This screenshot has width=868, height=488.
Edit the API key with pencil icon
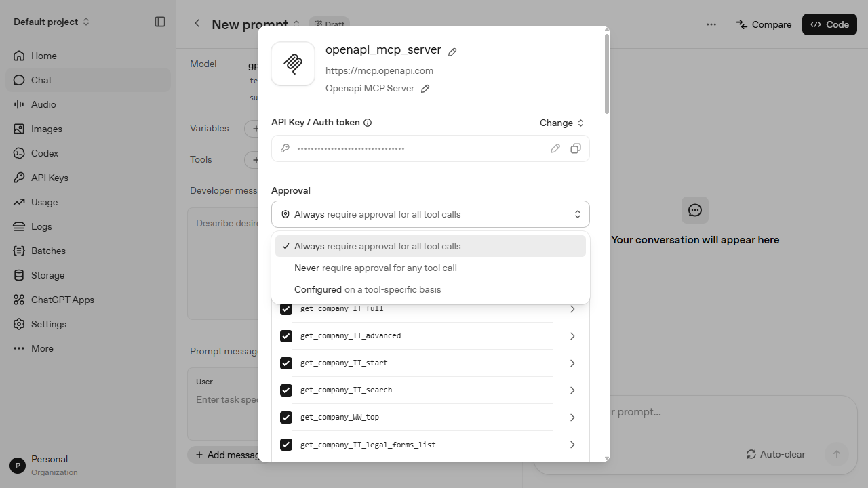[555, 148]
